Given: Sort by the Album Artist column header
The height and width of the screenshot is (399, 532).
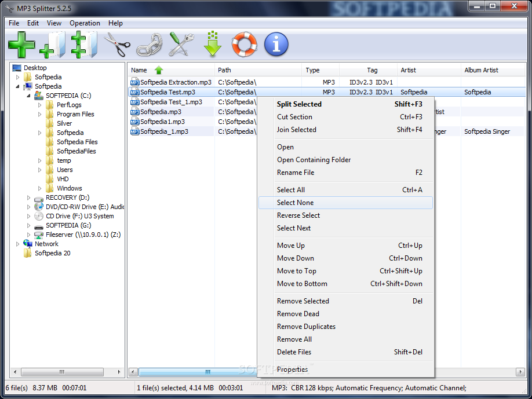Looking at the screenshot, I should tap(493, 70).
